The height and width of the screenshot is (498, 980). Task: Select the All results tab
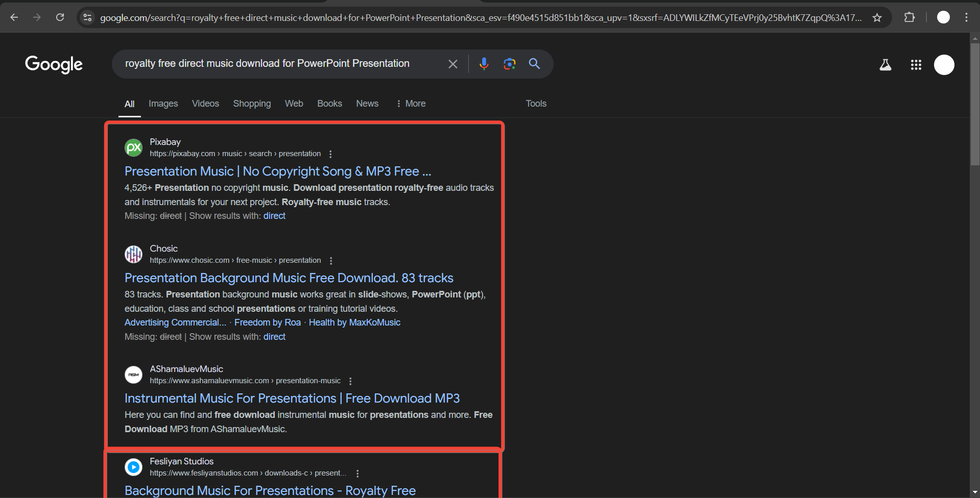pyautogui.click(x=130, y=104)
